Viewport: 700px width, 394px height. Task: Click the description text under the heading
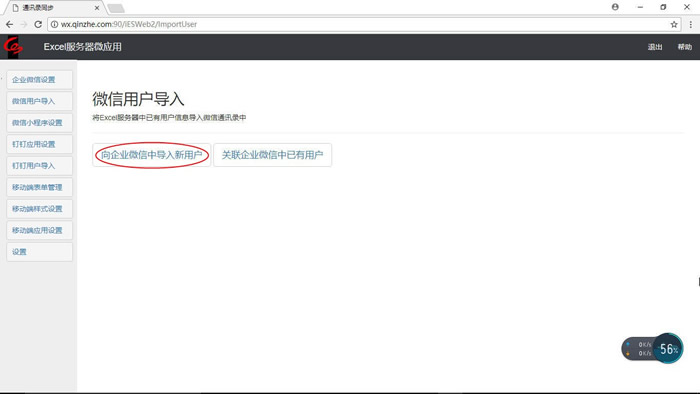[x=169, y=118]
